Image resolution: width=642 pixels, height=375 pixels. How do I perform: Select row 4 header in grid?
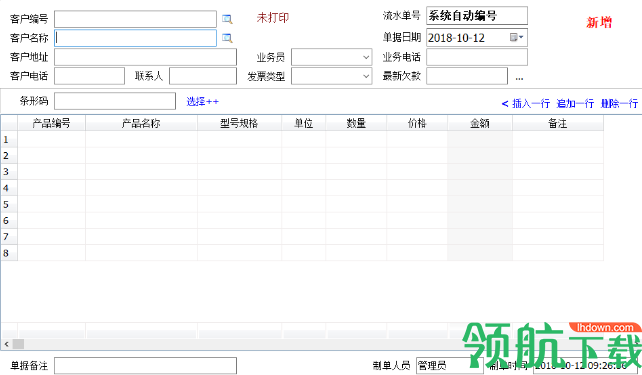coord(9,188)
